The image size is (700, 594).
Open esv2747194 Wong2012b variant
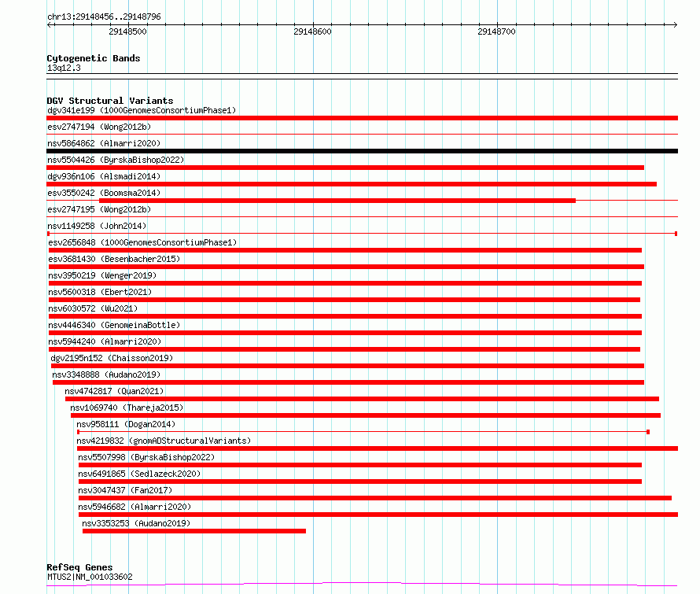99,127
